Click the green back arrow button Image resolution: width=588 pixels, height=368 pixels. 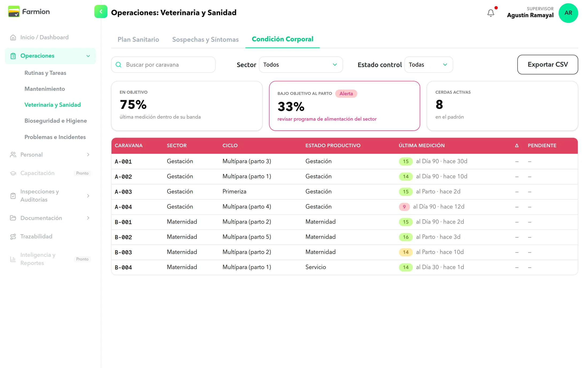click(x=101, y=12)
